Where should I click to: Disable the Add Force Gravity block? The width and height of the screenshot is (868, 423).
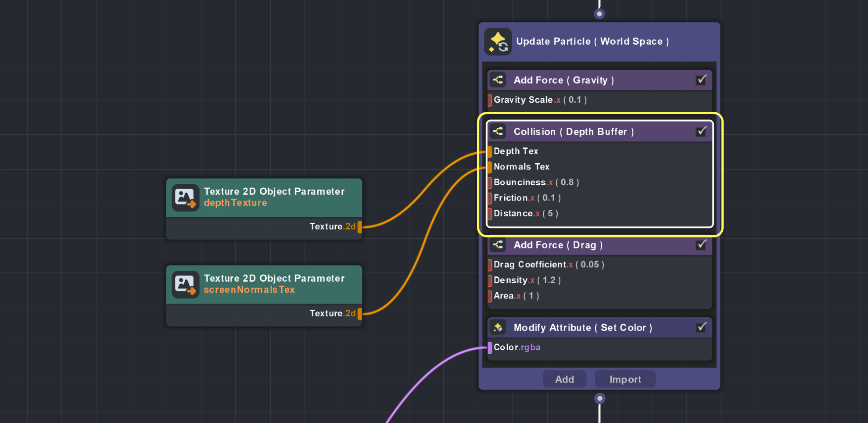pyautogui.click(x=701, y=80)
